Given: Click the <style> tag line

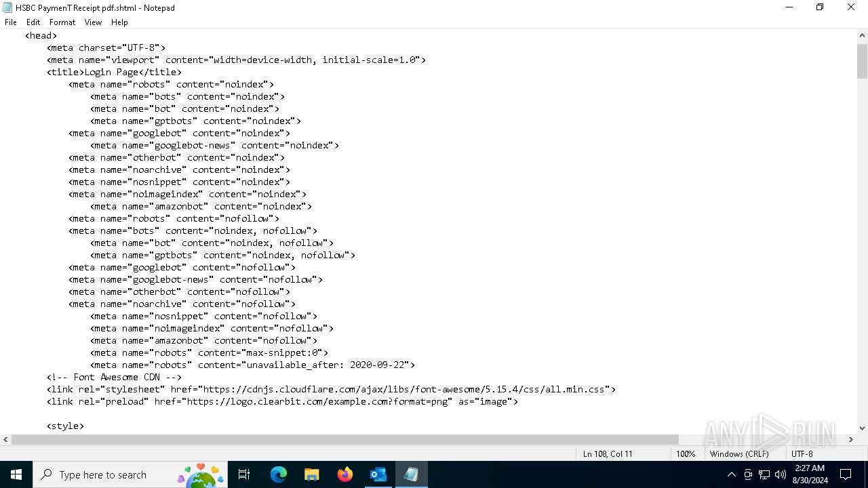Looking at the screenshot, I should (66, 426).
